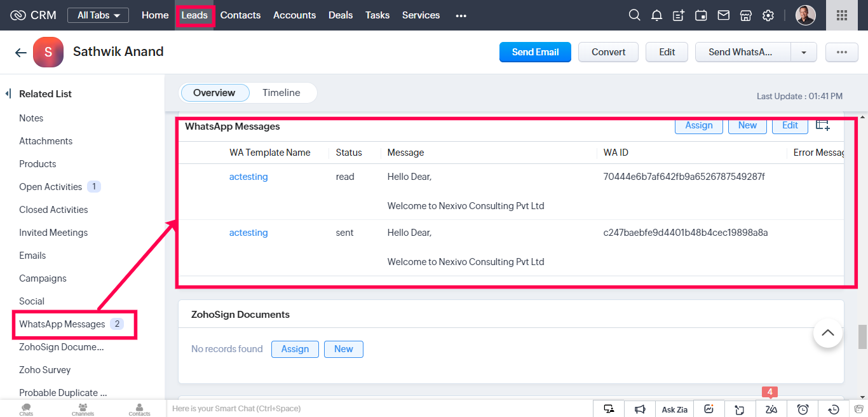Switch to the Timeline view
Image resolution: width=868 pixels, height=417 pixels.
(x=281, y=93)
